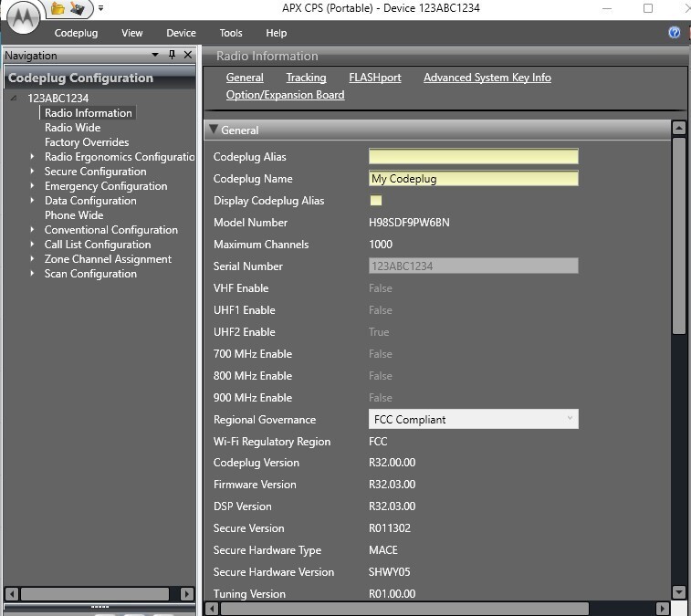Image resolution: width=691 pixels, height=616 pixels.
Task: Minimize the APX CPS window
Action: pos(607,8)
